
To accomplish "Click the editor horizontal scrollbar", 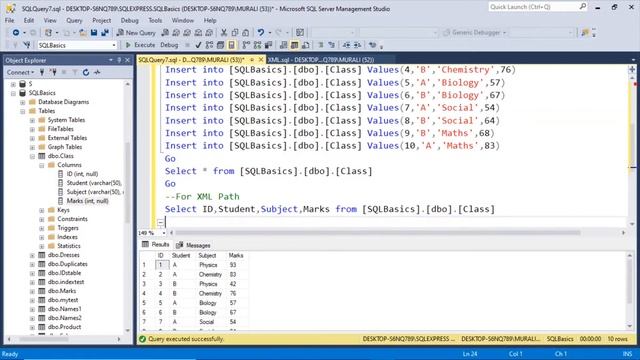I will [378, 233].
